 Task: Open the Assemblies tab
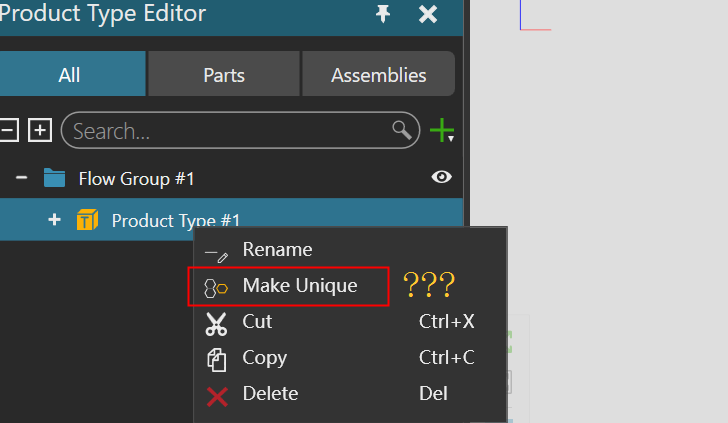click(378, 75)
